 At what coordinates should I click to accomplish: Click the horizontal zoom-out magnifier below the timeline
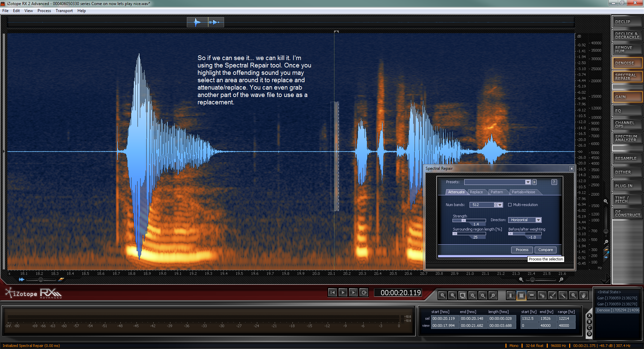click(521, 280)
